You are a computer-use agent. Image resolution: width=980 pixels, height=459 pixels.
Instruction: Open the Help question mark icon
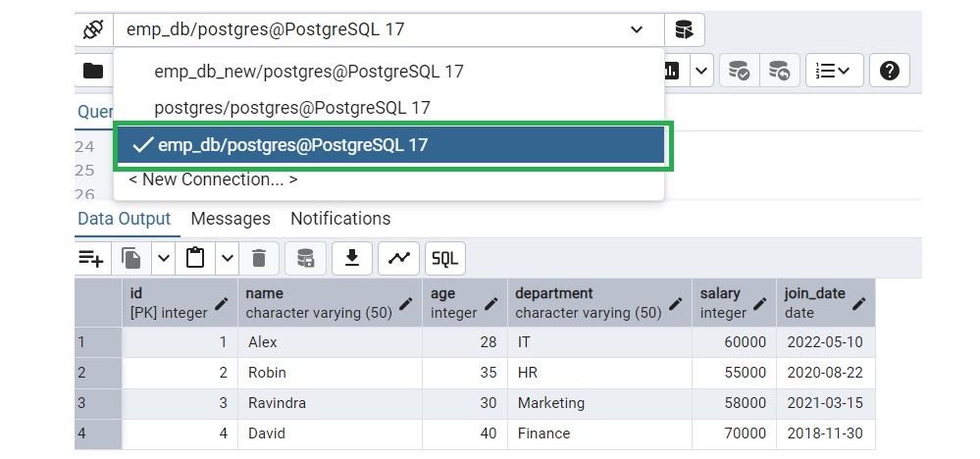pyautogui.click(x=889, y=71)
